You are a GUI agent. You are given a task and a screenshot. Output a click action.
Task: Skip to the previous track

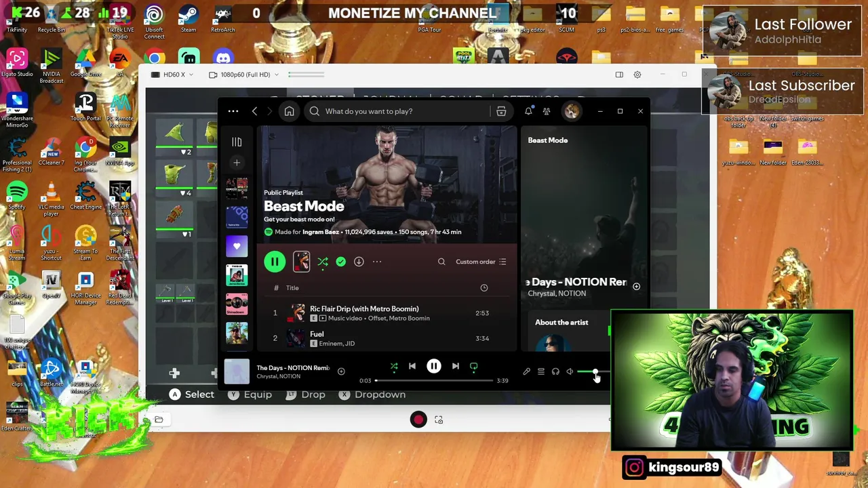[x=412, y=366]
